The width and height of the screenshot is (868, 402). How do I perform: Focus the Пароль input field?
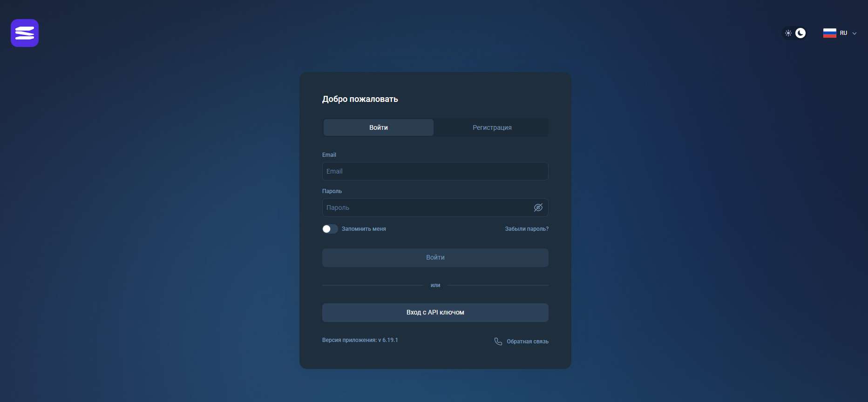click(435, 208)
